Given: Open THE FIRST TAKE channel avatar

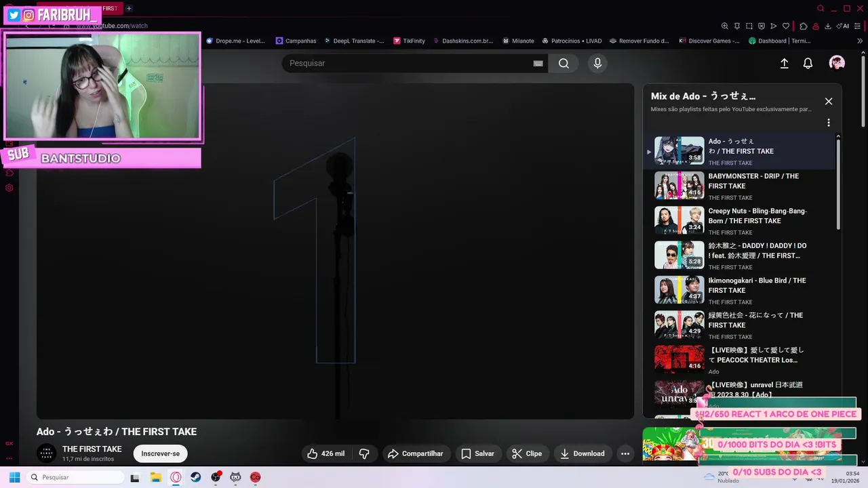Looking at the screenshot, I should [46, 453].
